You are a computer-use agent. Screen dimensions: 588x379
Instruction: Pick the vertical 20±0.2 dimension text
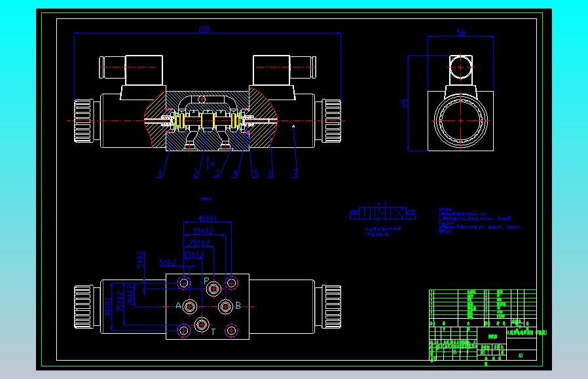(x=130, y=295)
